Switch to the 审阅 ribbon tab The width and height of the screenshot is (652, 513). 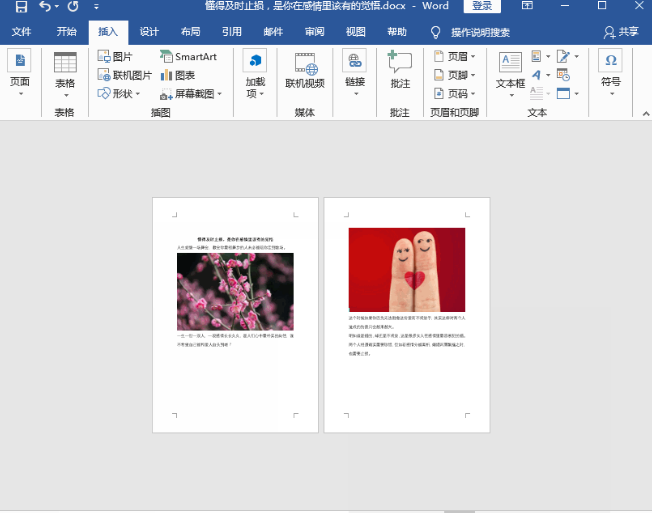click(314, 32)
